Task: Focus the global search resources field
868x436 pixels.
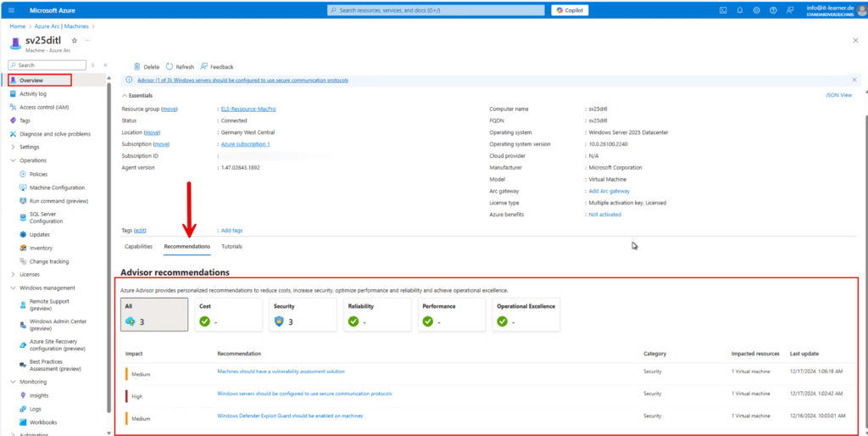Action: tap(436, 10)
